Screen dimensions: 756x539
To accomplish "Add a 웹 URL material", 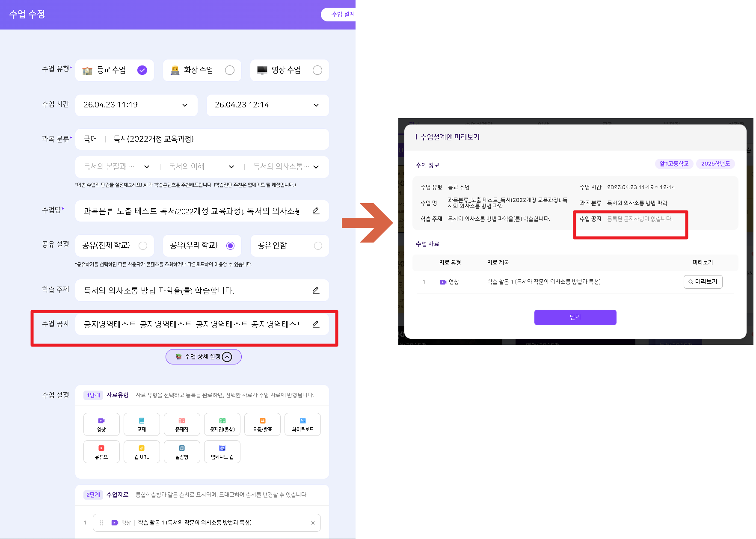I will (142, 451).
